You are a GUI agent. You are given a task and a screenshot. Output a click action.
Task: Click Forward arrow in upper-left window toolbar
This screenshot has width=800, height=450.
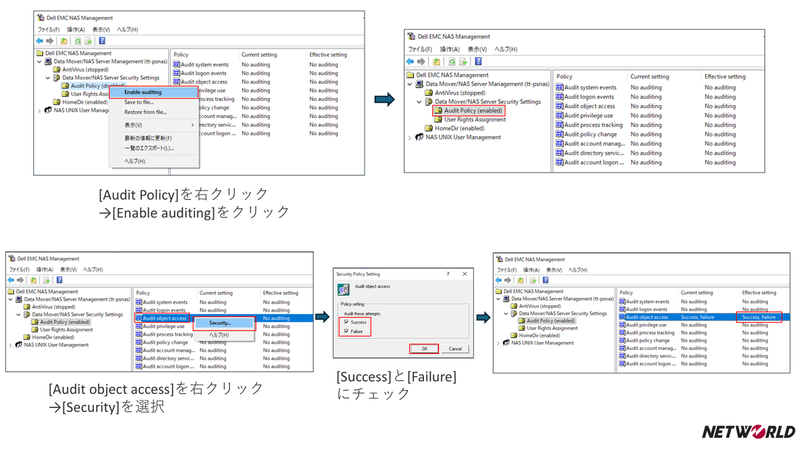click(x=49, y=41)
